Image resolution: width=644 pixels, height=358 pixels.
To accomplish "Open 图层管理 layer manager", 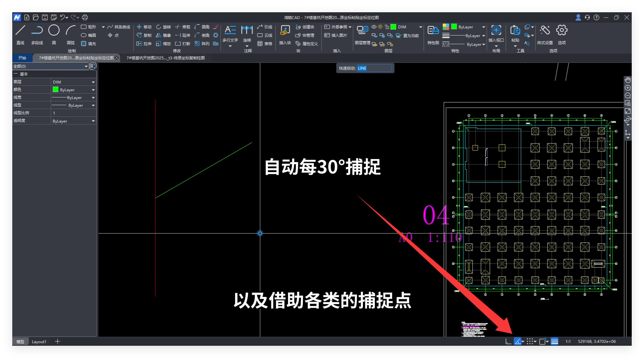I will [x=362, y=31].
